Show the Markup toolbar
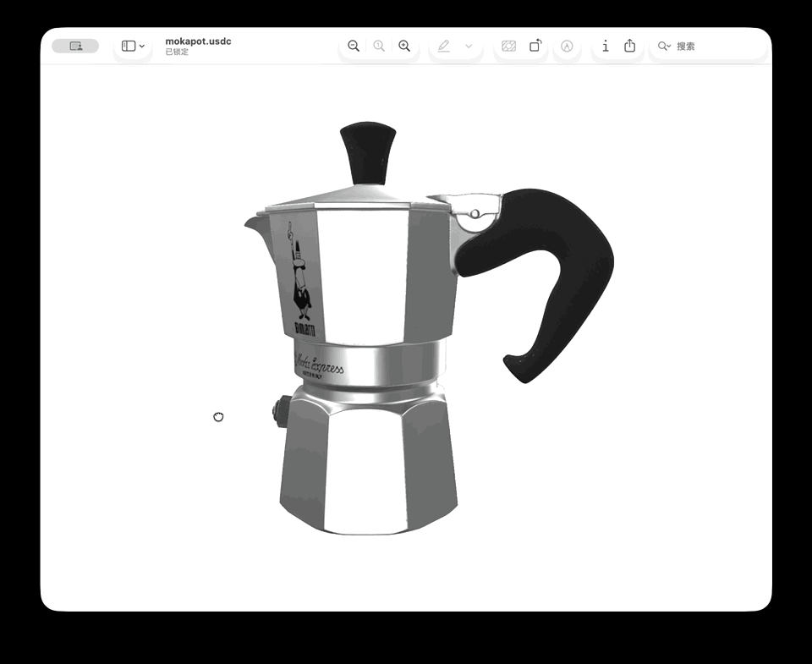This screenshot has width=812, height=664. 567,46
